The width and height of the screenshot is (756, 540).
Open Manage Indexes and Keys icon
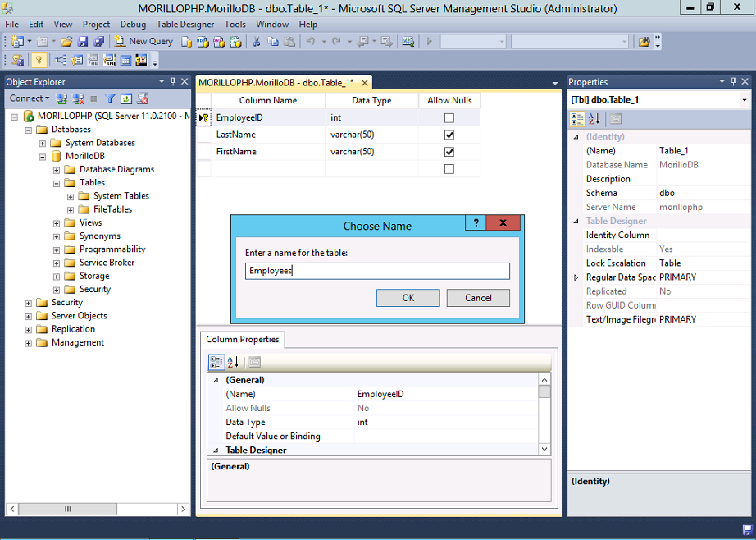pyautogui.click(x=76, y=60)
